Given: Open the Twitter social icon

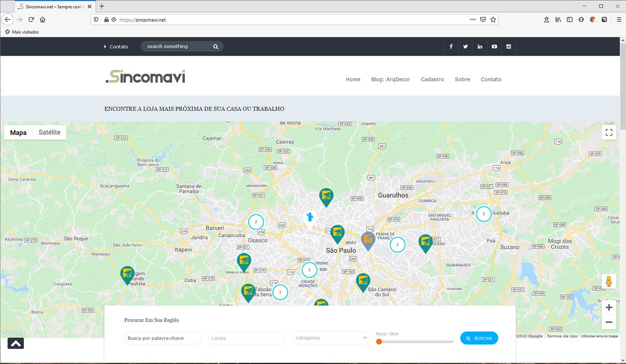Looking at the screenshot, I should (x=465, y=46).
